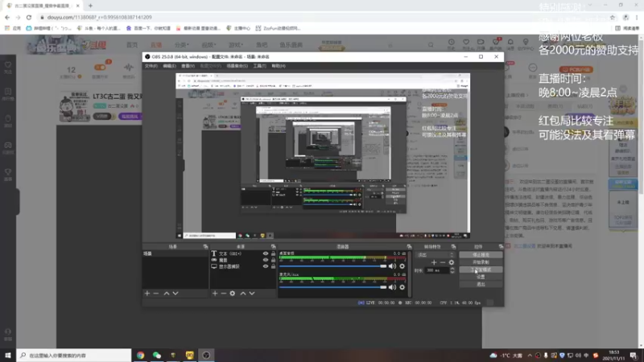The height and width of the screenshot is (362, 644).
Task: Click the exit button in Controls panel
Action: point(481,285)
